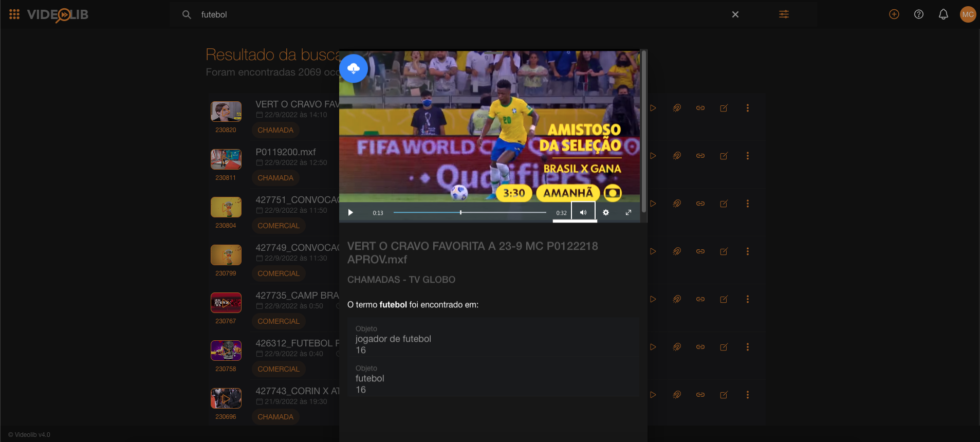Click COMERCIAL tag under 426312_FUTEBOL

[279, 369]
